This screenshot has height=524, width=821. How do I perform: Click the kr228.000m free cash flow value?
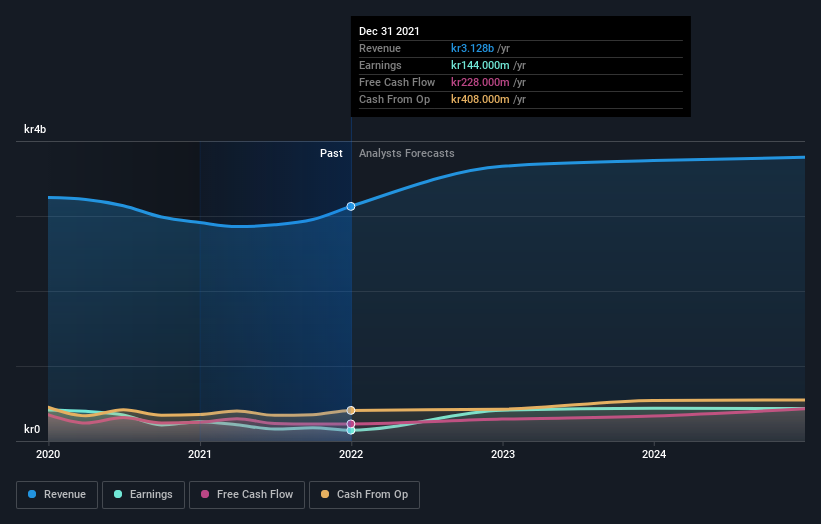[x=480, y=82]
